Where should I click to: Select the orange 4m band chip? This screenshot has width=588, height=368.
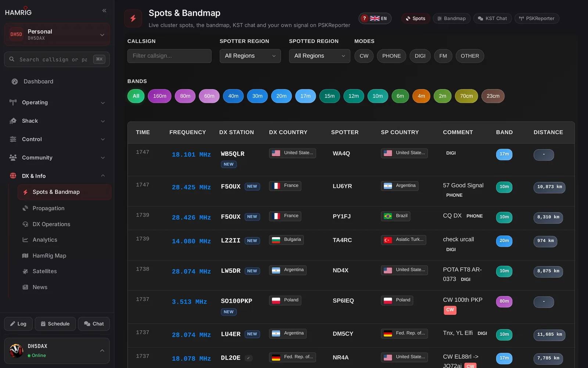click(x=421, y=96)
